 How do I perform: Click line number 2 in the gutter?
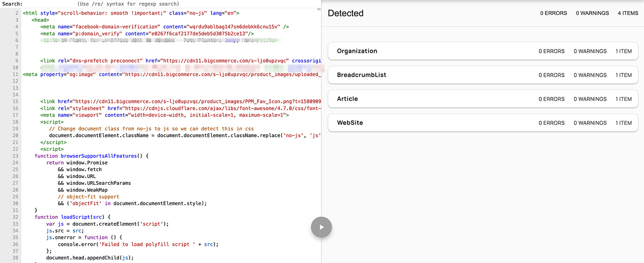(17, 13)
